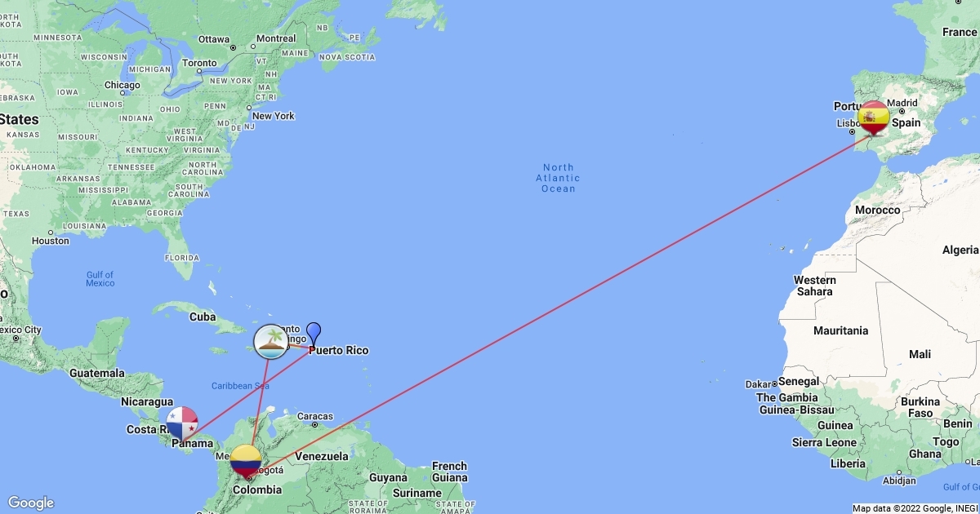Screen dimensions: 980x514
Task: Click the North Atlantic Ocean label
Action: [x=559, y=178]
